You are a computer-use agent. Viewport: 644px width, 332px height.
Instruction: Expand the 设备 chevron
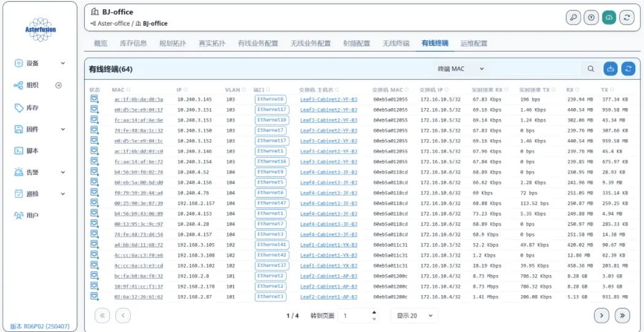[x=63, y=63]
